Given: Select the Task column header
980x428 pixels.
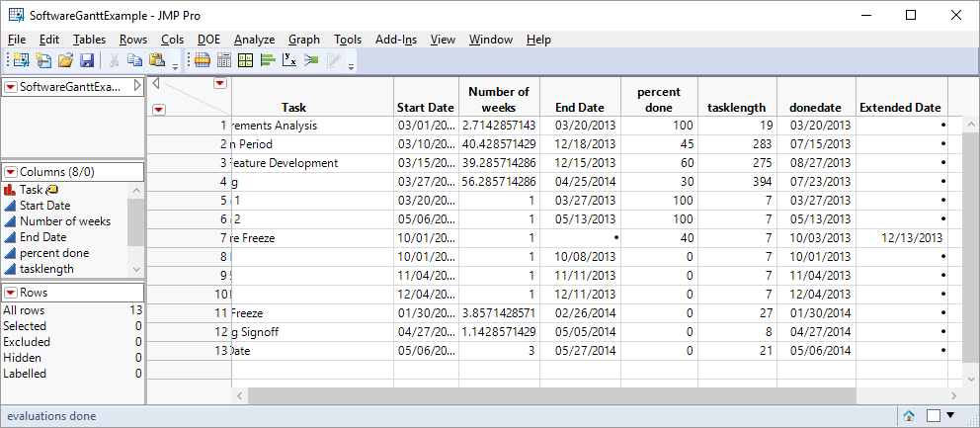Looking at the screenshot, I should tap(293, 108).
